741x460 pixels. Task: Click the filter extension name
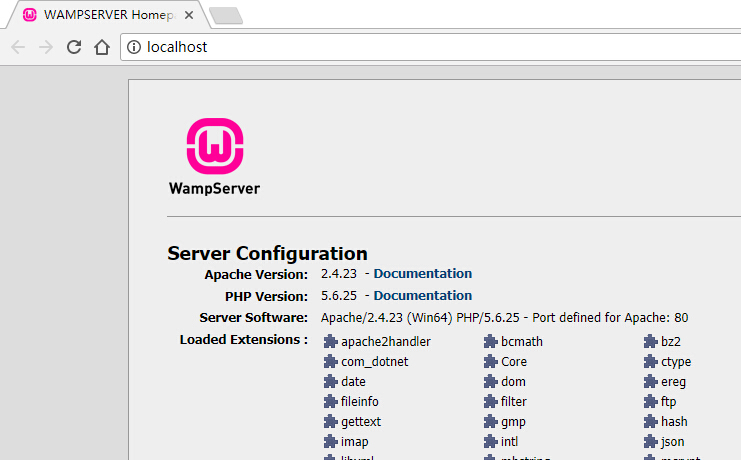point(514,401)
